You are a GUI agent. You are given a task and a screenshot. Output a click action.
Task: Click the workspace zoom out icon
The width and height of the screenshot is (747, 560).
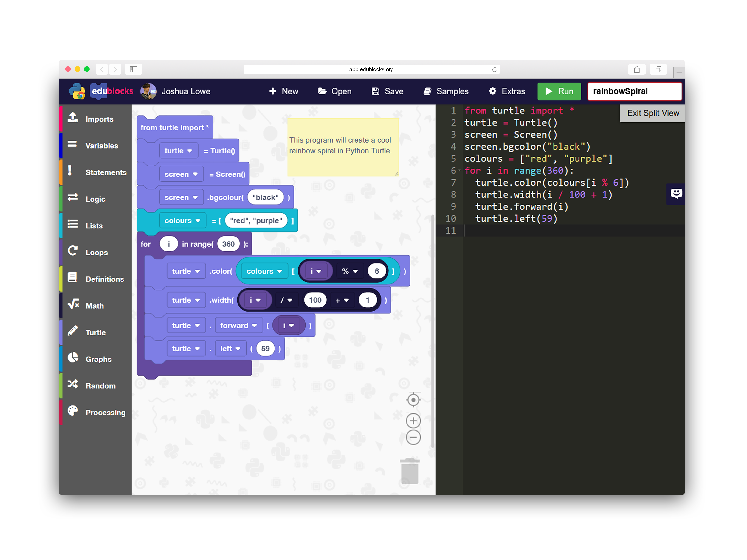point(413,438)
